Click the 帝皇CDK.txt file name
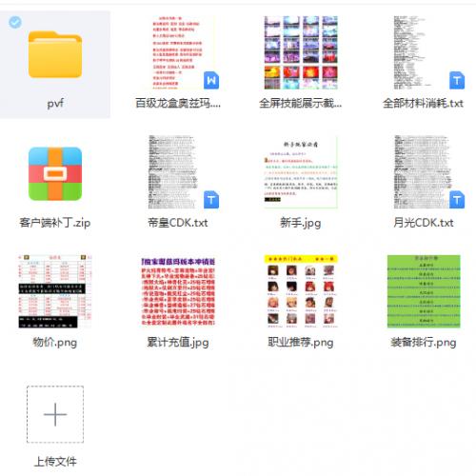This screenshot has width=476, height=476. pos(178,223)
